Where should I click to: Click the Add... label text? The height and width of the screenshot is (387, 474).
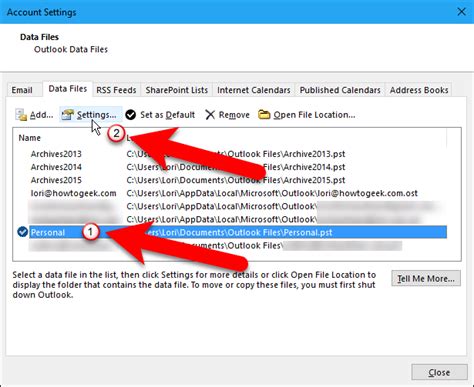41,115
